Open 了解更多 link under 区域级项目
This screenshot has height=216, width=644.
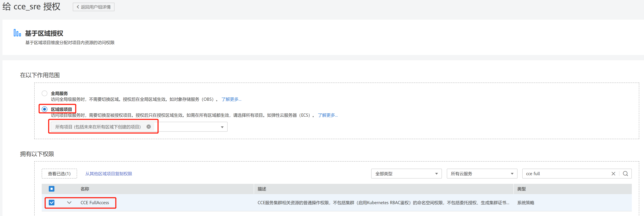click(x=328, y=115)
